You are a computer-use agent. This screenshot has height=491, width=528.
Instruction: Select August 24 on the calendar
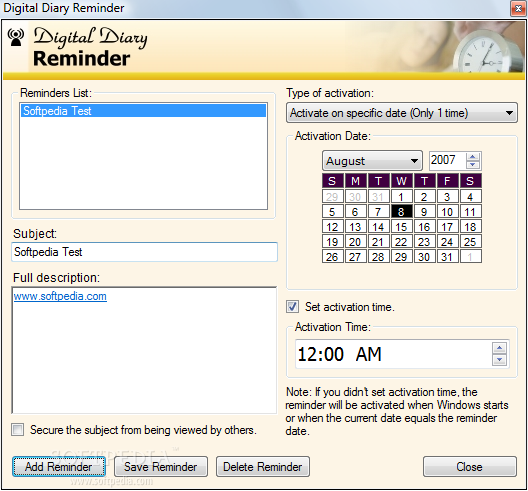447,241
